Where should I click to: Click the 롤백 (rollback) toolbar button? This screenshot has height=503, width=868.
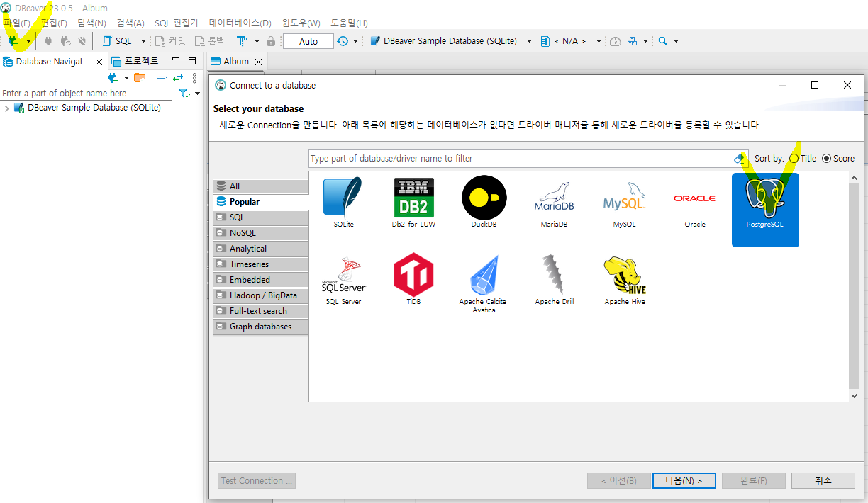click(x=210, y=41)
